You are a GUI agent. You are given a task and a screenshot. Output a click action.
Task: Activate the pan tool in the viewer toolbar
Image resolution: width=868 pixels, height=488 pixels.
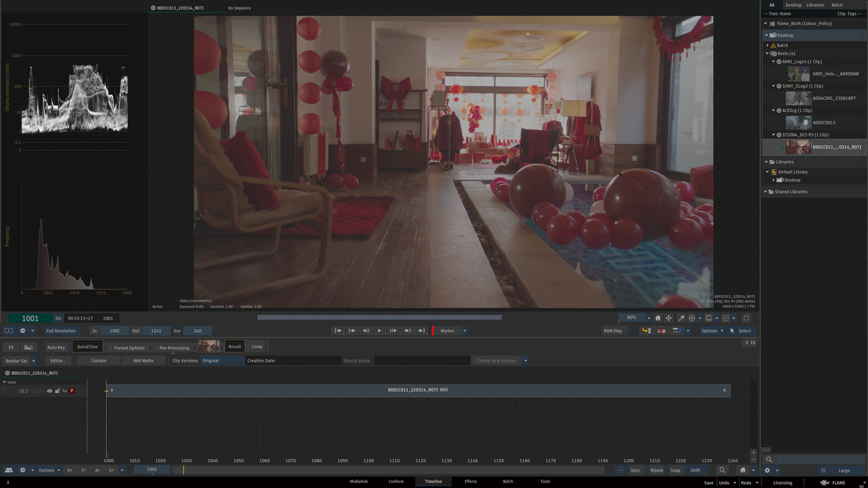[x=669, y=318]
